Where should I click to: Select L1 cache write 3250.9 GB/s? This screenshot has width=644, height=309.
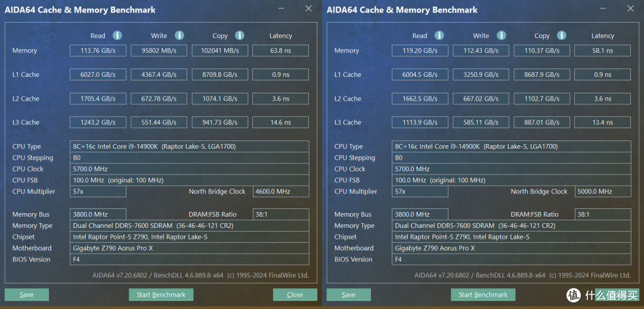[x=481, y=74]
